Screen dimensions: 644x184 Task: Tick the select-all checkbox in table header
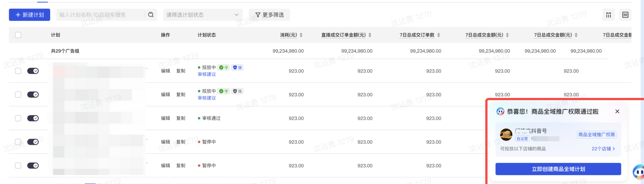point(18,35)
